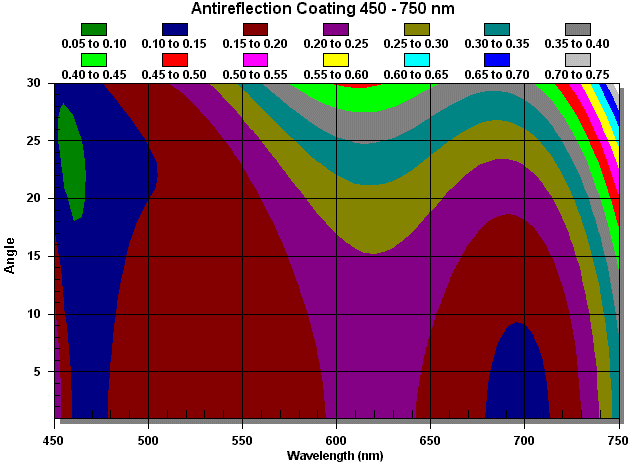The height and width of the screenshot is (464, 644).
Task: Click the legend label 0.20 to 0.25
Action: point(336,44)
